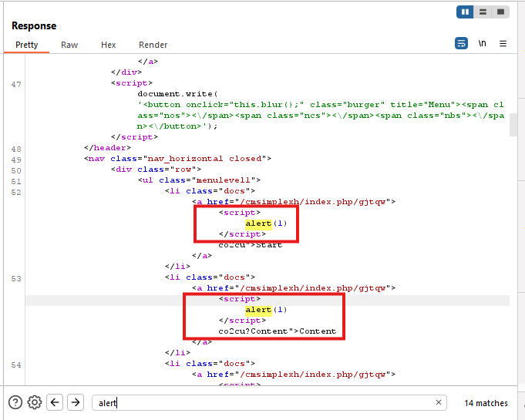Click line number 54 in gutter
This screenshot has width=525, height=420.
tap(16, 365)
